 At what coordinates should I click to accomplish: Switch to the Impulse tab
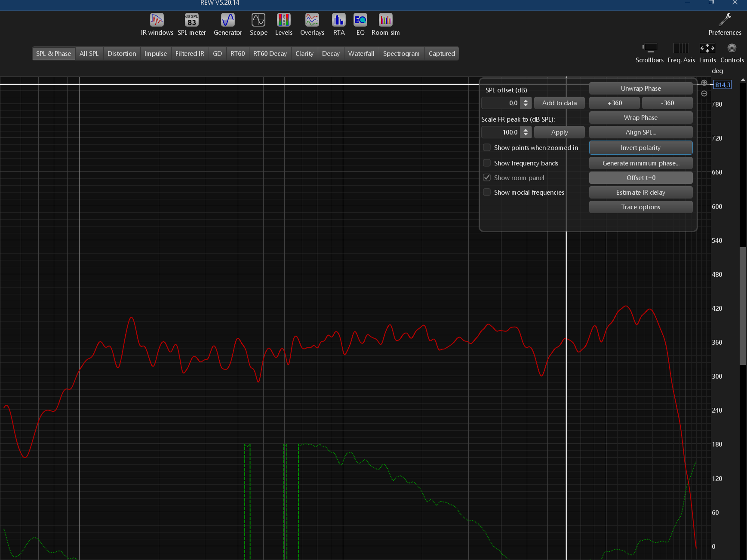coord(156,54)
